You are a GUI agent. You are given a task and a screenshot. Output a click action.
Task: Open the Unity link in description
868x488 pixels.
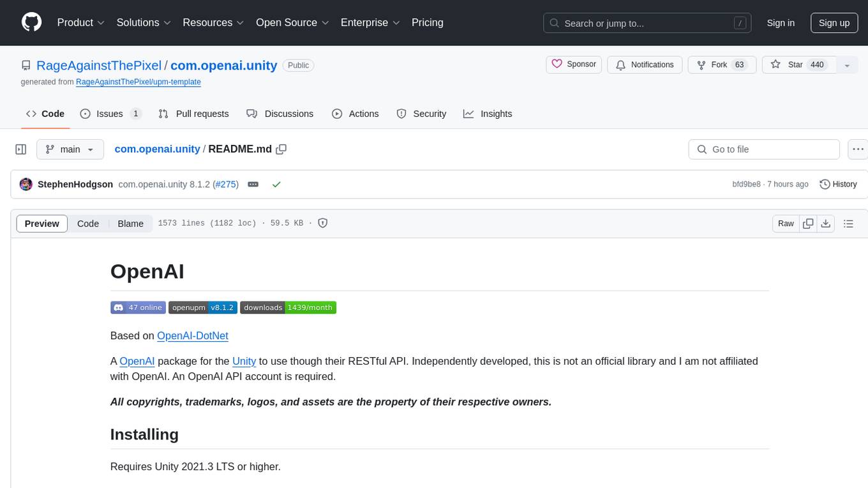click(x=244, y=361)
